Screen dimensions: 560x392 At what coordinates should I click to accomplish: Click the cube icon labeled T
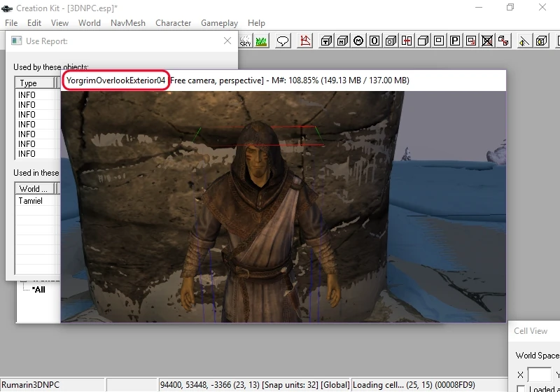pyautogui.click(x=326, y=41)
